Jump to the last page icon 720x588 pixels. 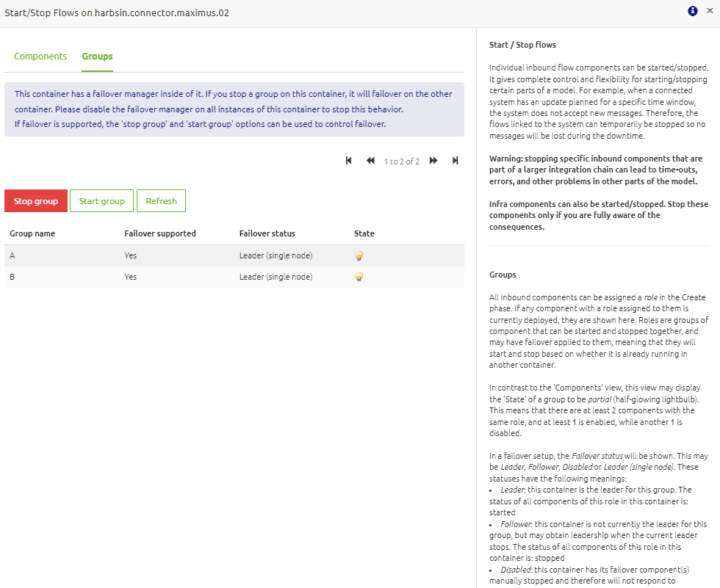click(x=455, y=160)
